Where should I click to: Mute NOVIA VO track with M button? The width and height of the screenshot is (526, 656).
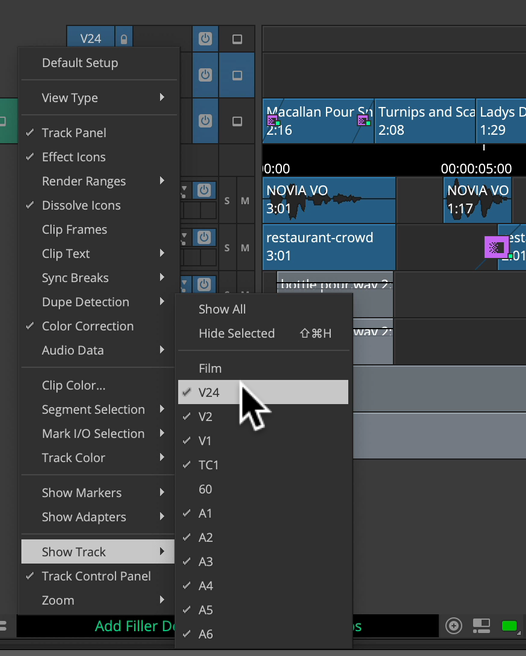(x=245, y=201)
